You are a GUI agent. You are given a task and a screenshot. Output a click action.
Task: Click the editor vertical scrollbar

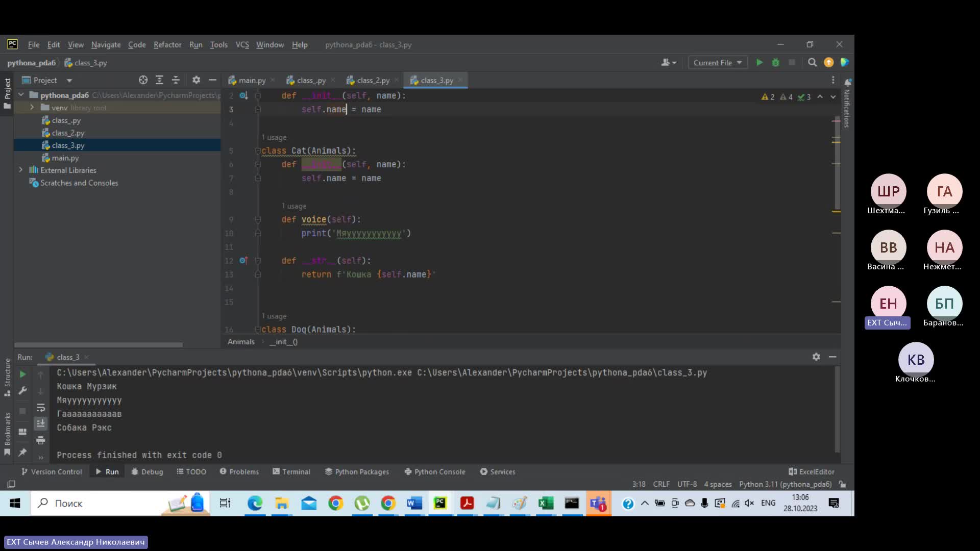[x=837, y=163]
